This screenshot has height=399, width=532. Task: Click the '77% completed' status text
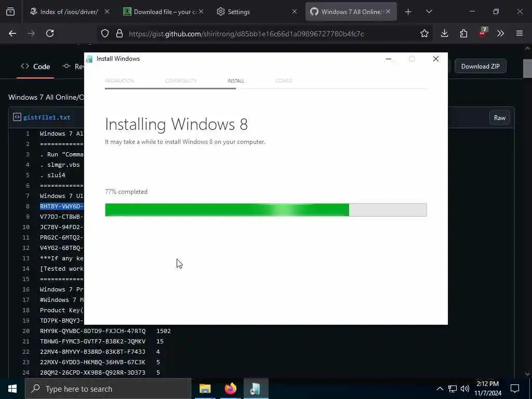click(126, 192)
